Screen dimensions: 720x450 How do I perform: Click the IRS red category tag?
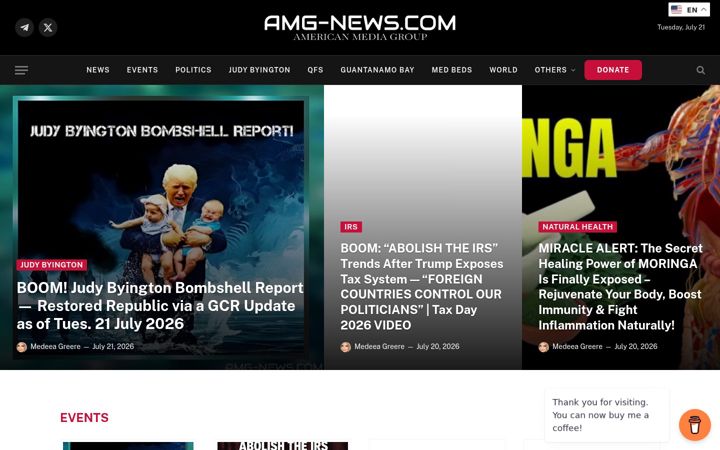coord(351,227)
